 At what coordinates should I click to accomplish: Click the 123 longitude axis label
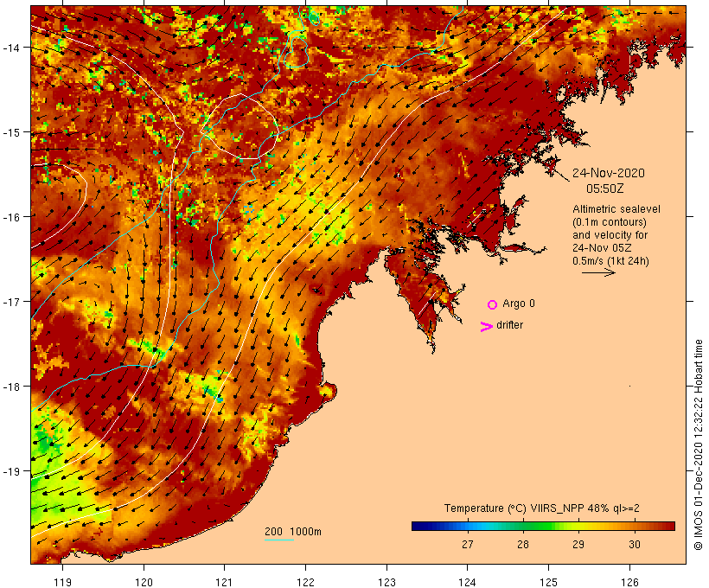tap(386, 582)
